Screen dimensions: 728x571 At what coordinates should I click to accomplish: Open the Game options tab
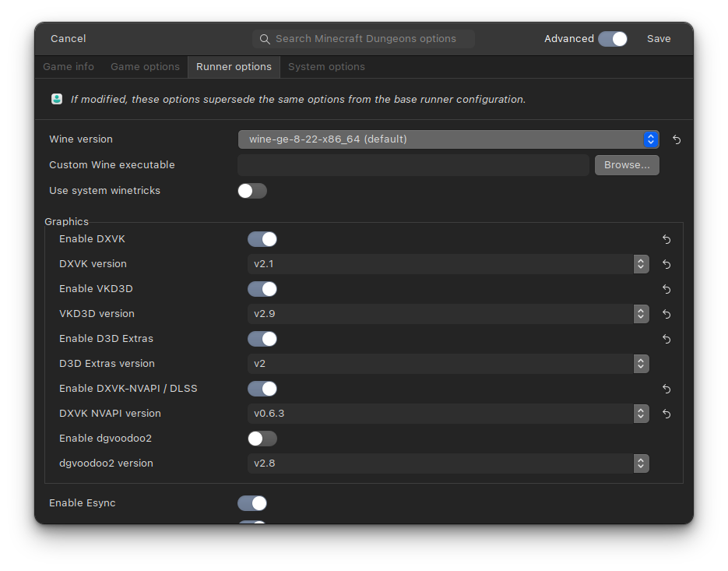[x=145, y=67]
